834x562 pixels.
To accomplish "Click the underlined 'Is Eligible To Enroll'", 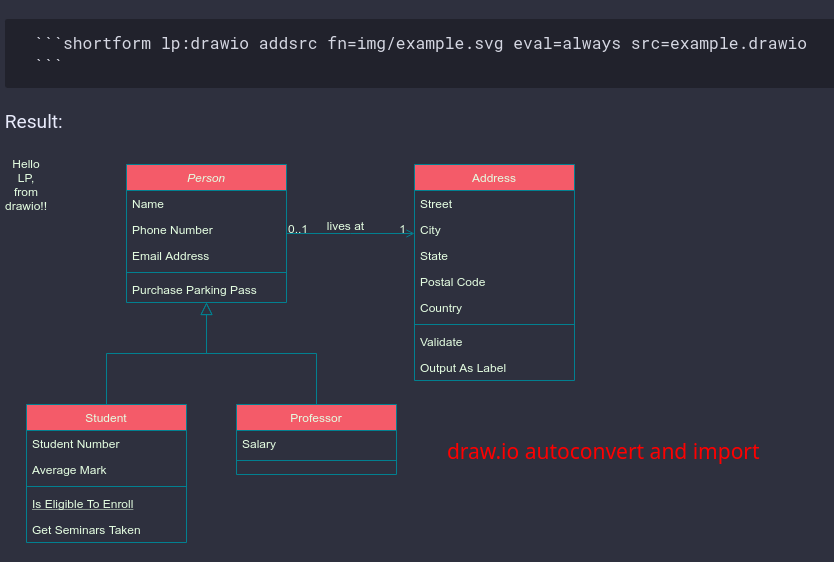I will (x=82, y=504).
